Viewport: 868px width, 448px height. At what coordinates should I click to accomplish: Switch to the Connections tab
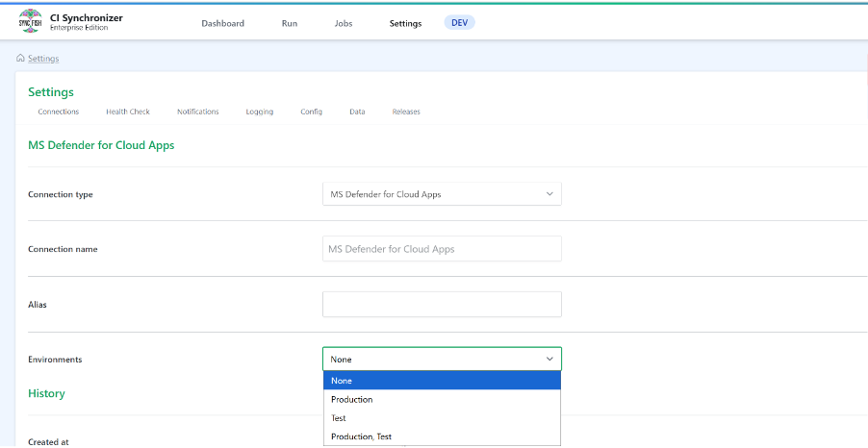(x=59, y=112)
